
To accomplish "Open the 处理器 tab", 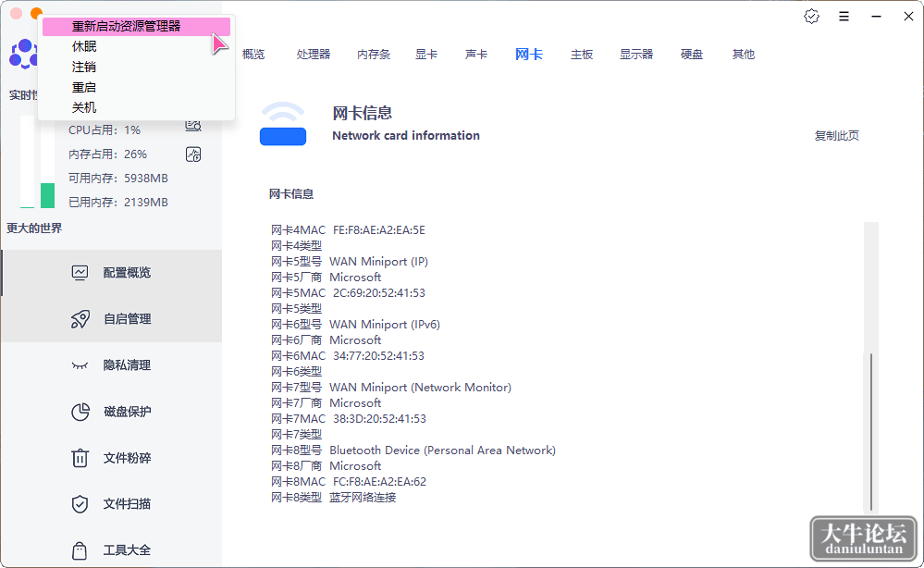I will 314,55.
